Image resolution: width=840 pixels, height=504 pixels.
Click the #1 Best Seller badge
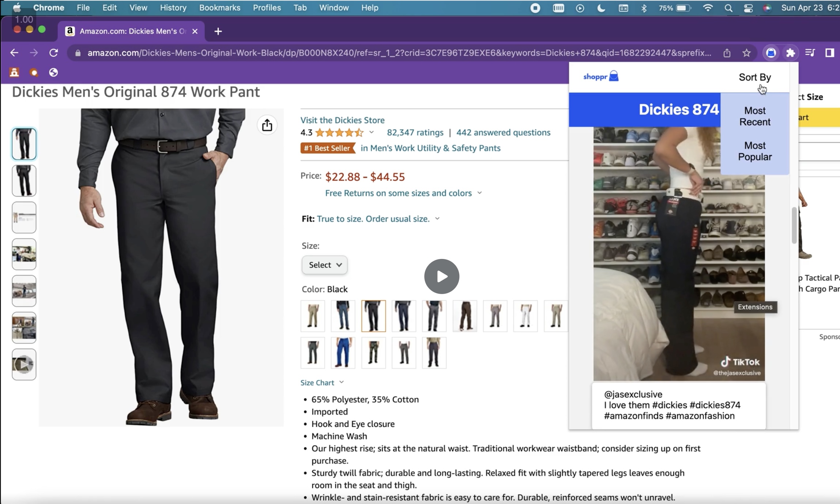[x=328, y=148]
